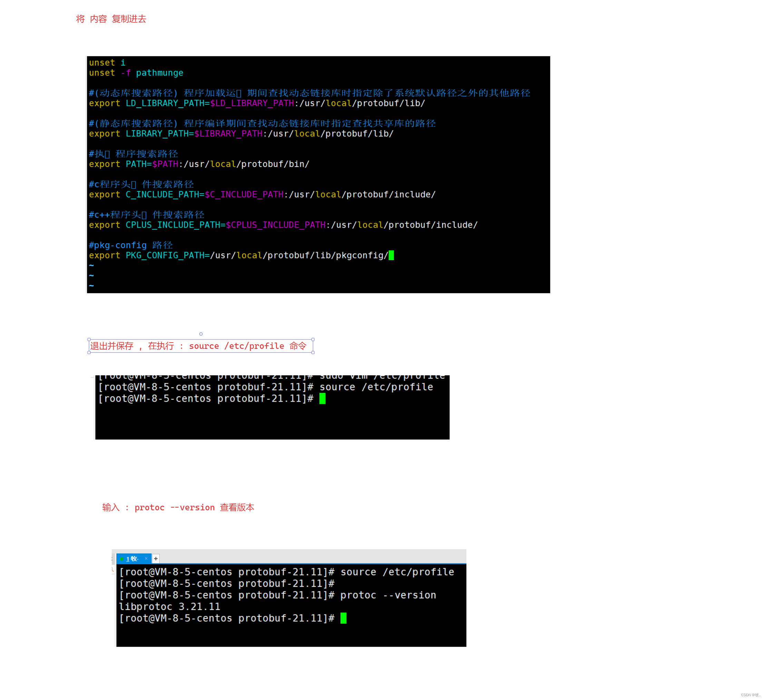Click the bottom-left resize handle of the text box
Viewport: 766px width, 700px height.
click(x=89, y=353)
